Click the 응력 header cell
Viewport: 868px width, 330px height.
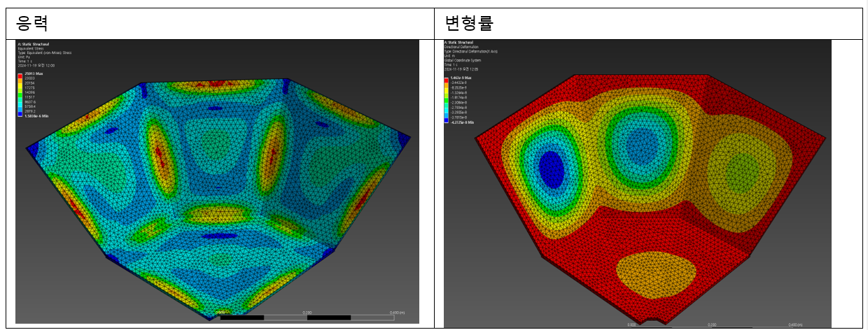pos(32,24)
